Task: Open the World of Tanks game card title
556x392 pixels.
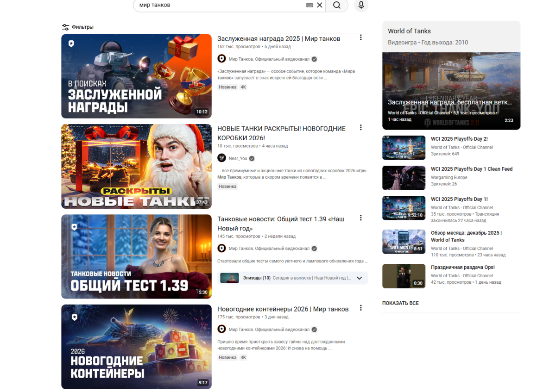Action: click(409, 31)
